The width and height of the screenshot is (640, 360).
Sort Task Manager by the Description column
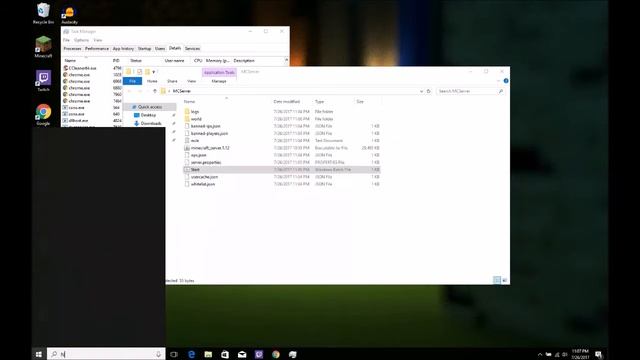(x=244, y=60)
